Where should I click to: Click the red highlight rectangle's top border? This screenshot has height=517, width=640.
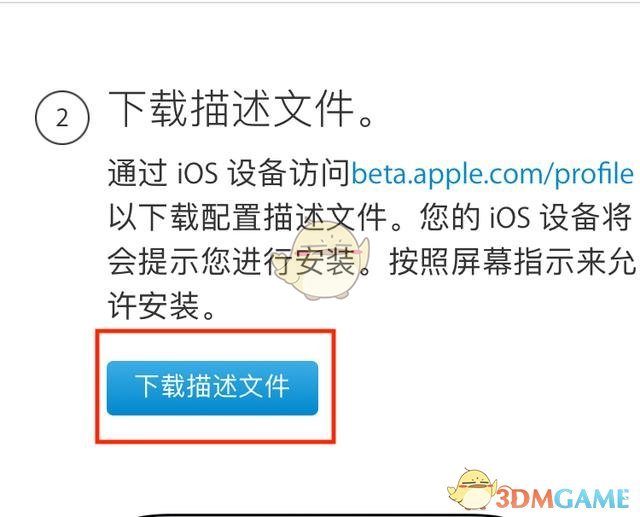click(x=216, y=331)
